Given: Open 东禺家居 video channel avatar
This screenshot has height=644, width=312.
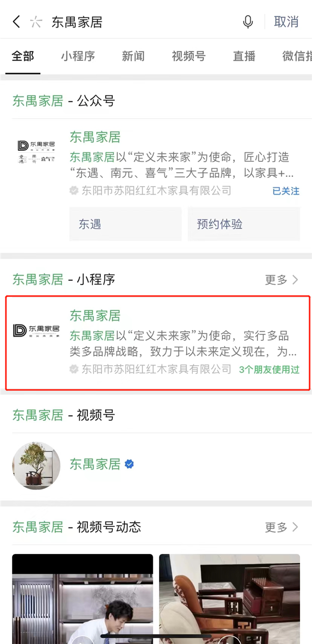Looking at the screenshot, I should (x=36, y=466).
